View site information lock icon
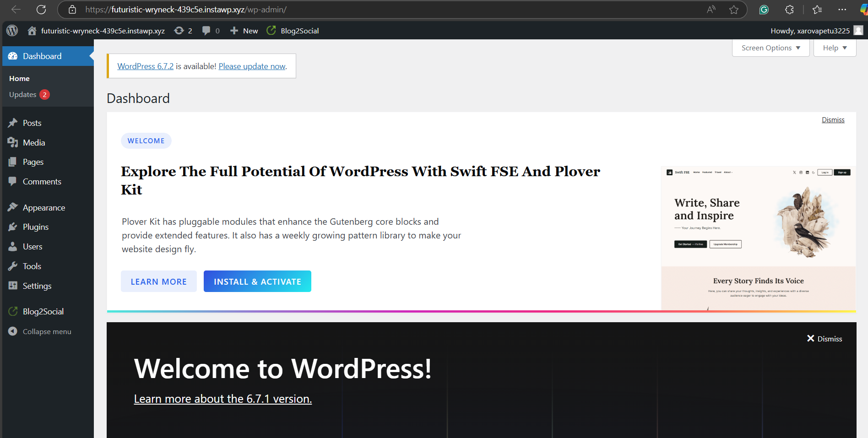Viewport: 868px width, 438px height. coord(72,10)
